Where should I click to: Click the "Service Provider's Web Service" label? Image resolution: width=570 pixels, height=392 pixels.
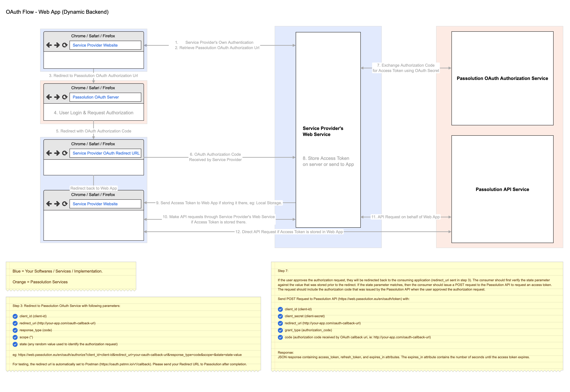coord(323,131)
